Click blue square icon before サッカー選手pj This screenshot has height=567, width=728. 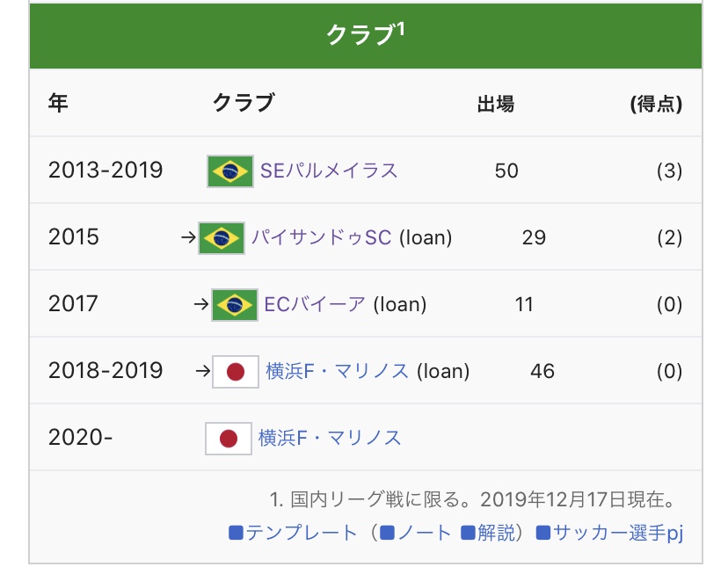(543, 533)
